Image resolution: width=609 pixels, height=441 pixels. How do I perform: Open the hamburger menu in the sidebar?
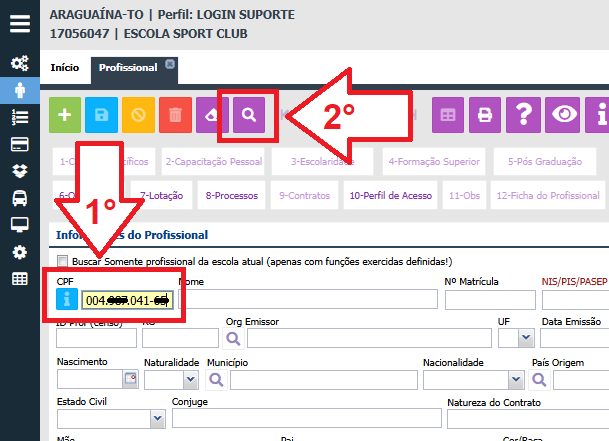point(20,24)
